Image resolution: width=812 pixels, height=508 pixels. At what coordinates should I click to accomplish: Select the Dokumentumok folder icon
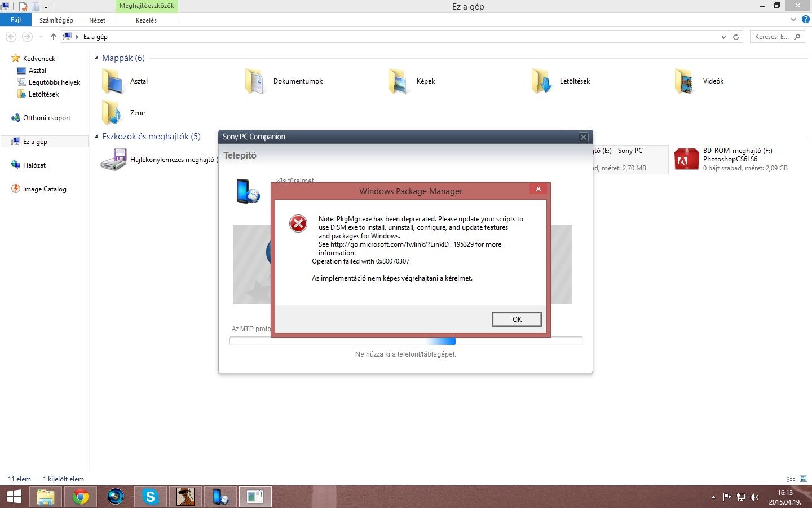255,81
